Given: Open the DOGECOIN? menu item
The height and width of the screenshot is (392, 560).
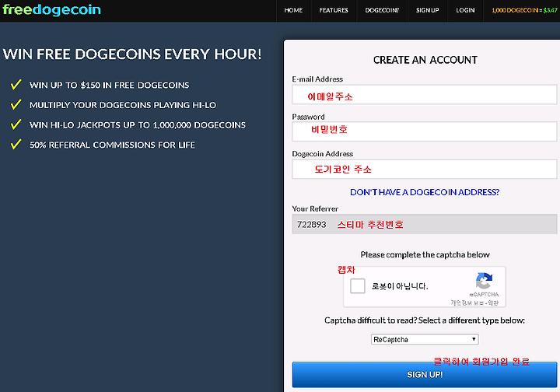Looking at the screenshot, I should pyautogui.click(x=382, y=10).
